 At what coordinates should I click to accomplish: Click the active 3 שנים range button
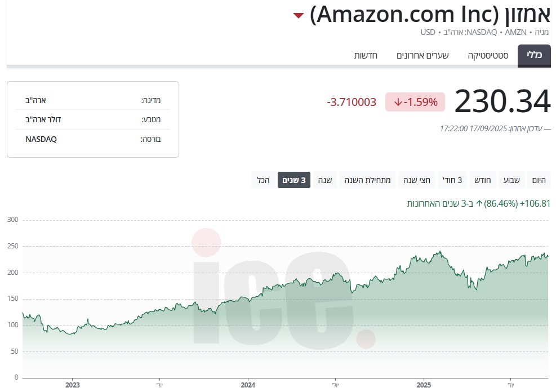point(294,180)
